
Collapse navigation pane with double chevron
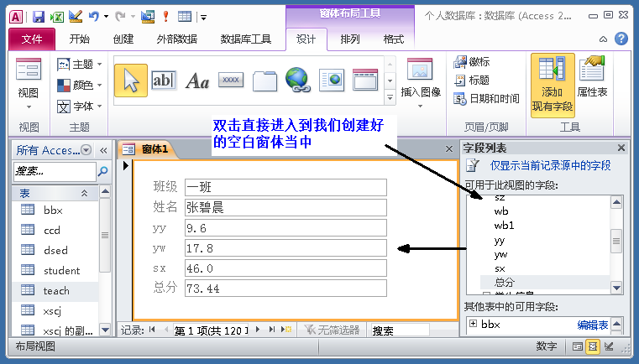pos(103,151)
